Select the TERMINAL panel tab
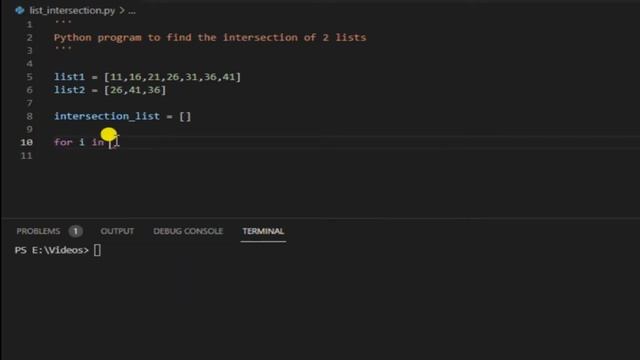 263,231
